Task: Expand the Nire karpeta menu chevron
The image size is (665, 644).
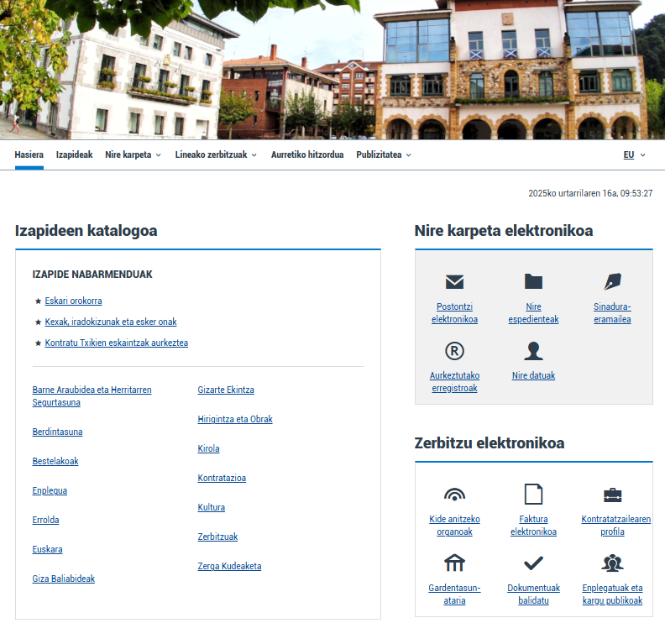Action: [158, 155]
